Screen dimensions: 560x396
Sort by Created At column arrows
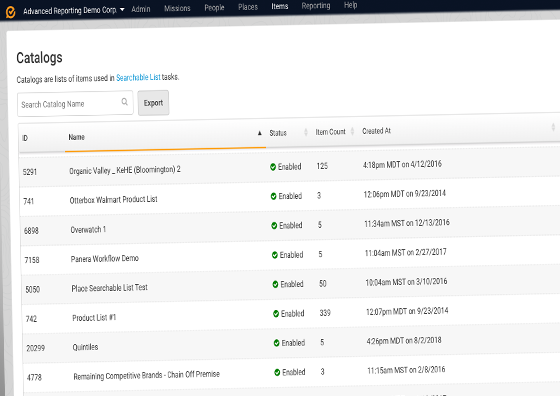tap(553, 127)
